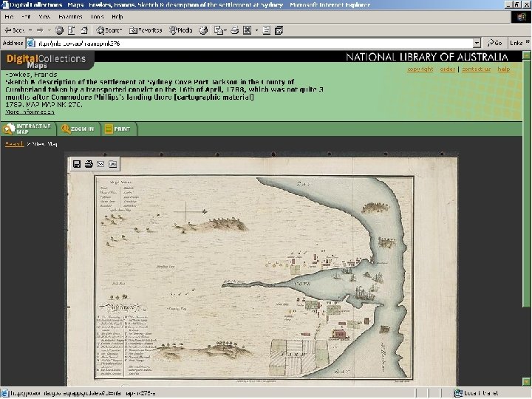Stop loading with the Stop icon
The width and height of the screenshot is (532, 399).
(59, 30)
